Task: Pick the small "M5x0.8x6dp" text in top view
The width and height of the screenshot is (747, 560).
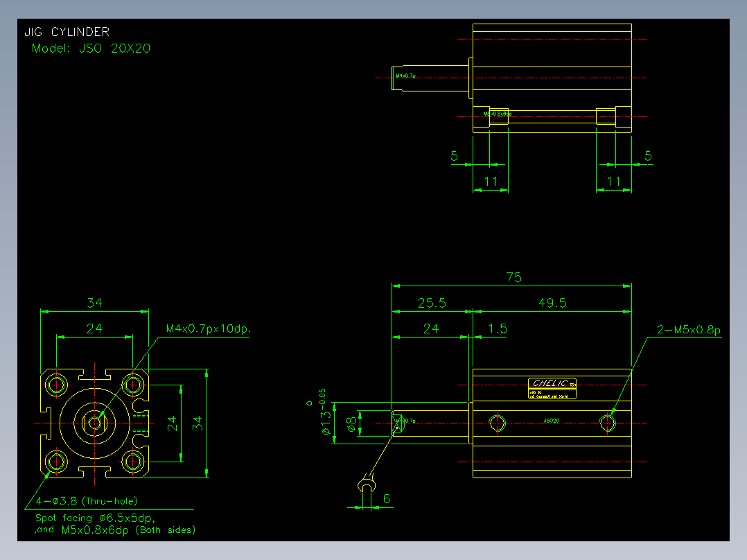Action: [498, 114]
